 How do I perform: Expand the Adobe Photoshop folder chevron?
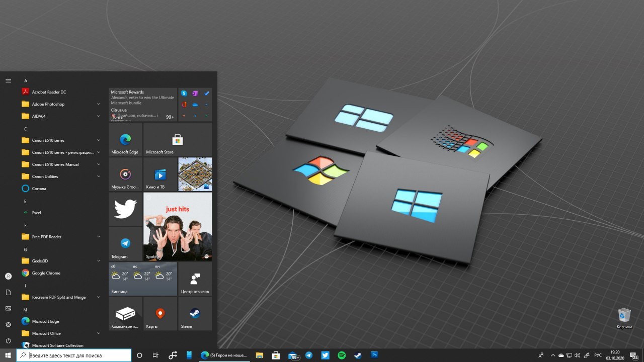[x=99, y=104]
